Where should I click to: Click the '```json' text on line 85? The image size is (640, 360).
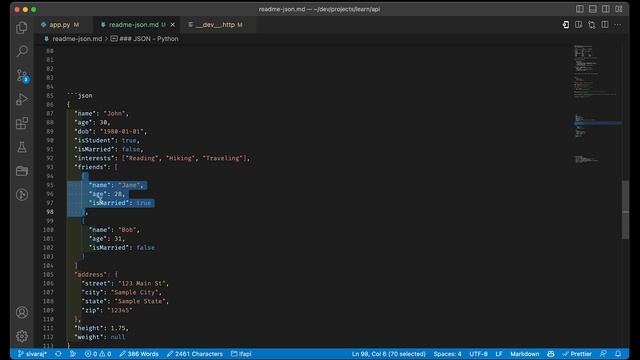tap(80, 96)
